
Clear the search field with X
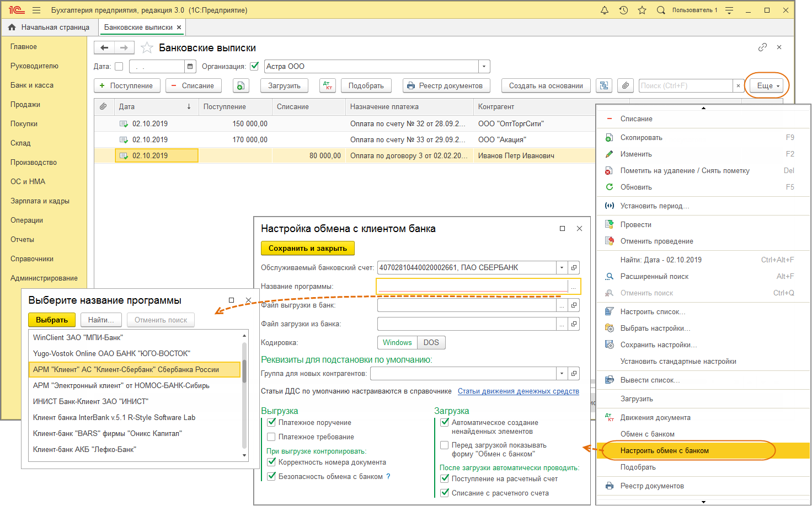738,85
